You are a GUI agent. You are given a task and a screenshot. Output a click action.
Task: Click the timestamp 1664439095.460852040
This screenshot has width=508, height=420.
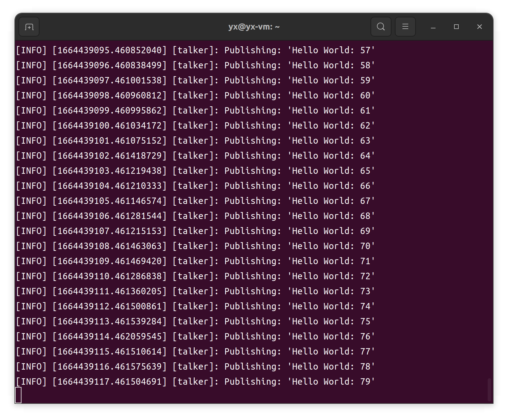[x=110, y=50]
